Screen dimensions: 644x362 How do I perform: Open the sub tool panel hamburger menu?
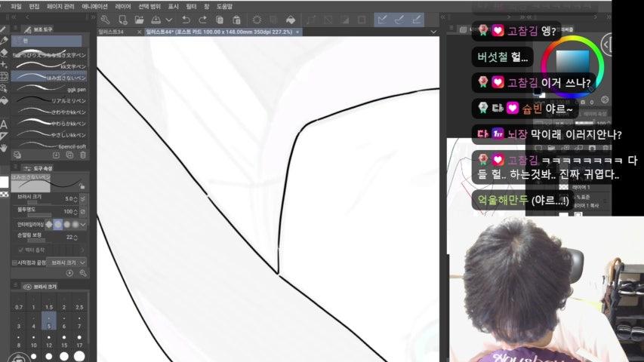[15, 28]
